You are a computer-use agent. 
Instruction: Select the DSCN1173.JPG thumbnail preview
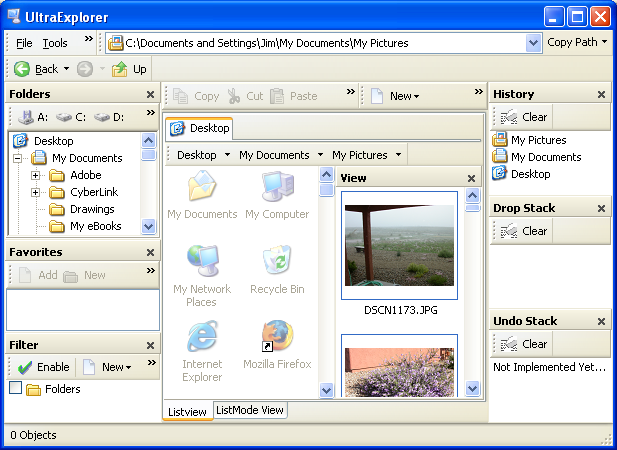point(399,245)
